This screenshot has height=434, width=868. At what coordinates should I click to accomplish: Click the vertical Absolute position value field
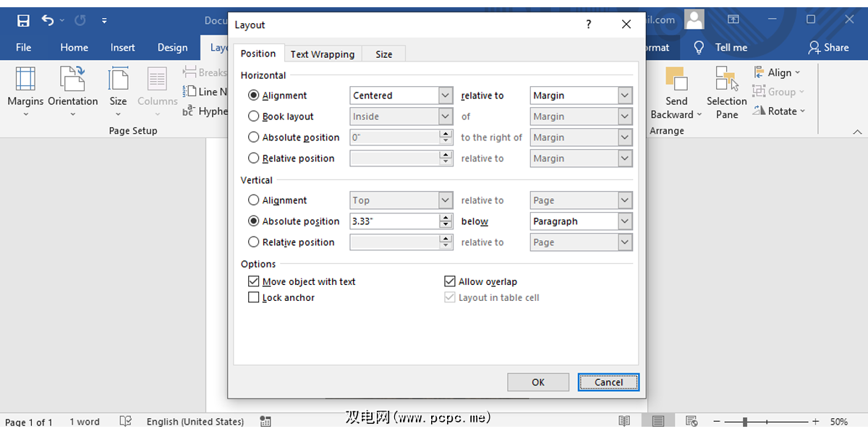tap(394, 221)
